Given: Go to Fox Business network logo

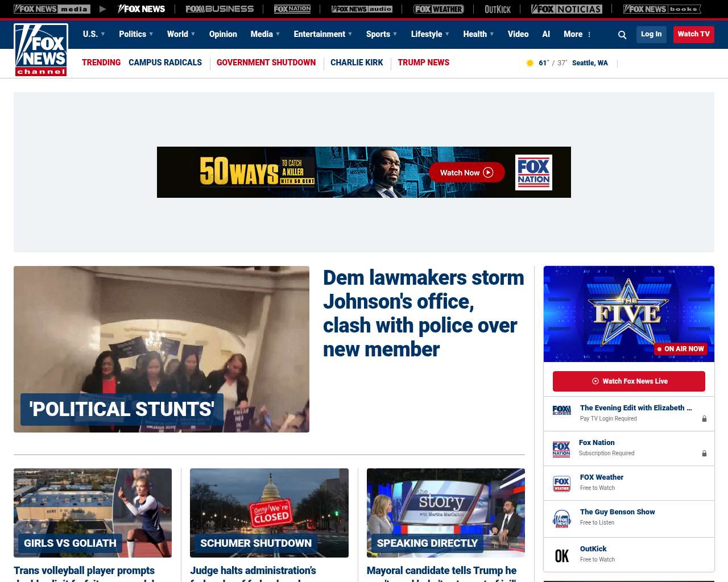Looking at the screenshot, I should (220, 9).
